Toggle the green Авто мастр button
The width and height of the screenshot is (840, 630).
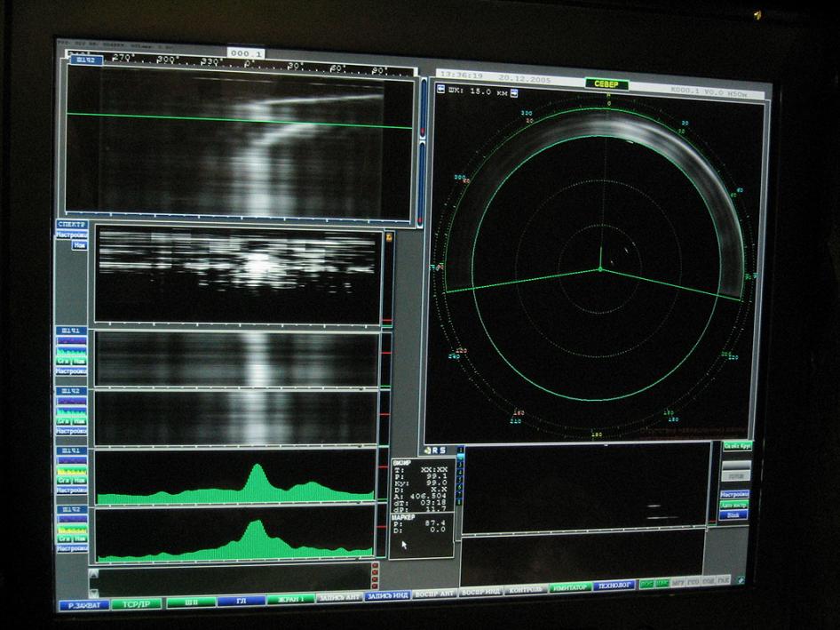(x=734, y=505)
